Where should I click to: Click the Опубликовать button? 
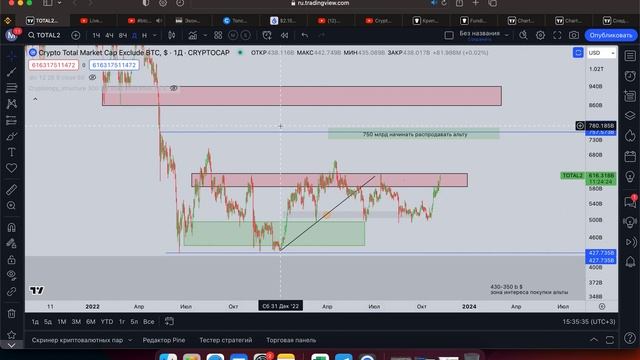(x=611, y=36)
